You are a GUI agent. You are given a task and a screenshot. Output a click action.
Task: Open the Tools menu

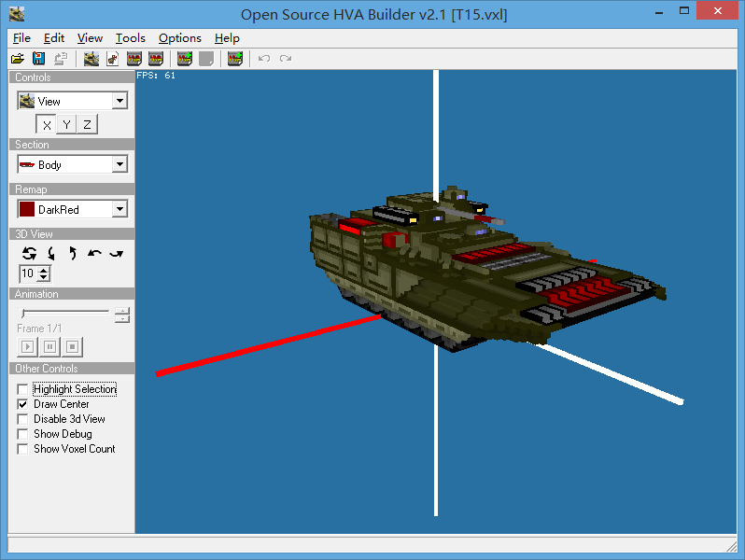(x=130, y=38)
